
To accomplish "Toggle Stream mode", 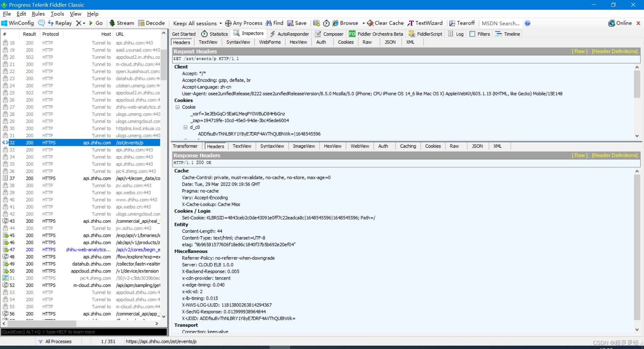I will click(x=122, y=23).
